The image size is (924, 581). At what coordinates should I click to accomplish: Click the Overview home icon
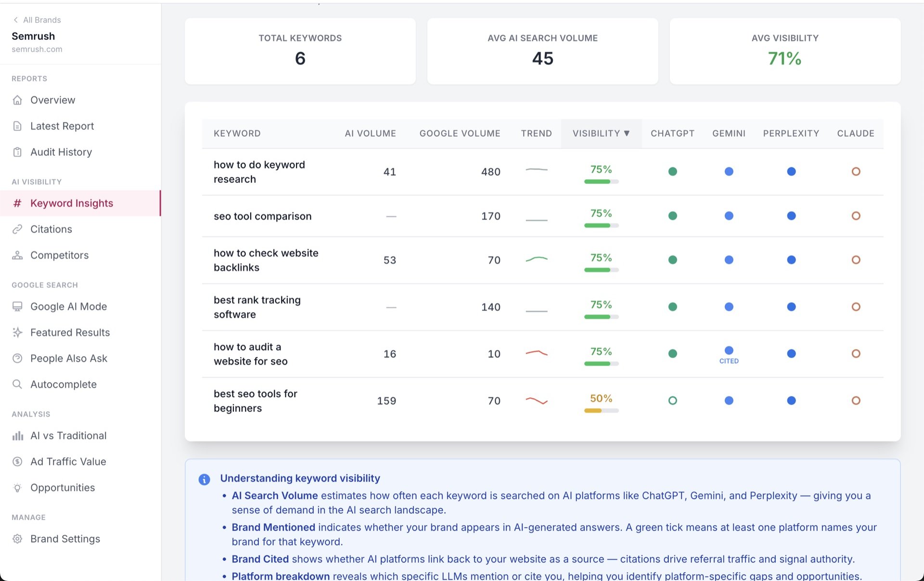[x=17, y=100]
